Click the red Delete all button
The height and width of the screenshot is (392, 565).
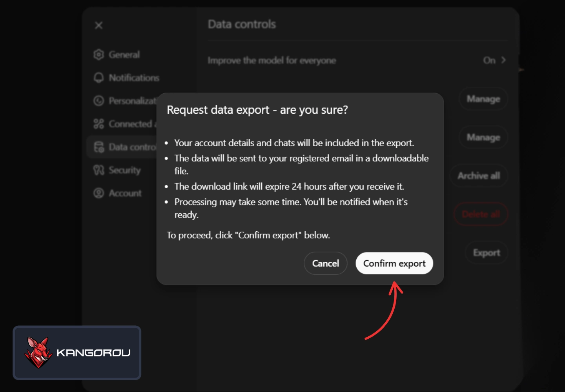(x=481, y=214)
